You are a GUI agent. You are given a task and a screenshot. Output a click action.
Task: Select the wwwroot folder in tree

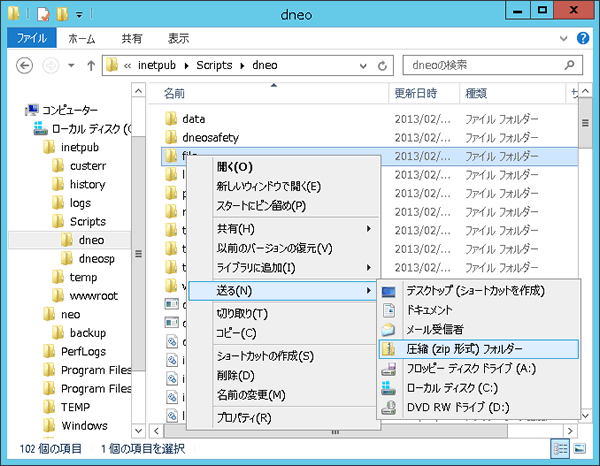pos(95,296)
